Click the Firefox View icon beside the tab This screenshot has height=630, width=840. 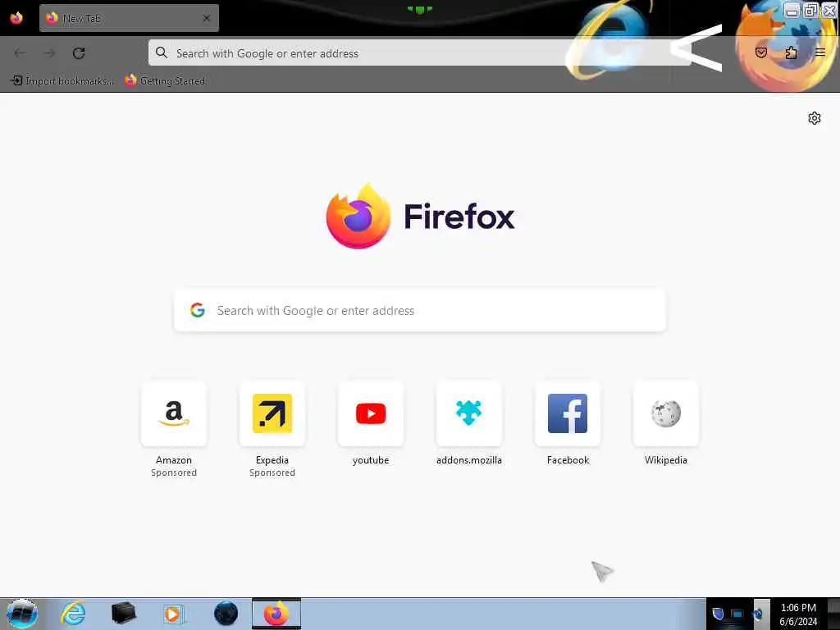(16, 18)
